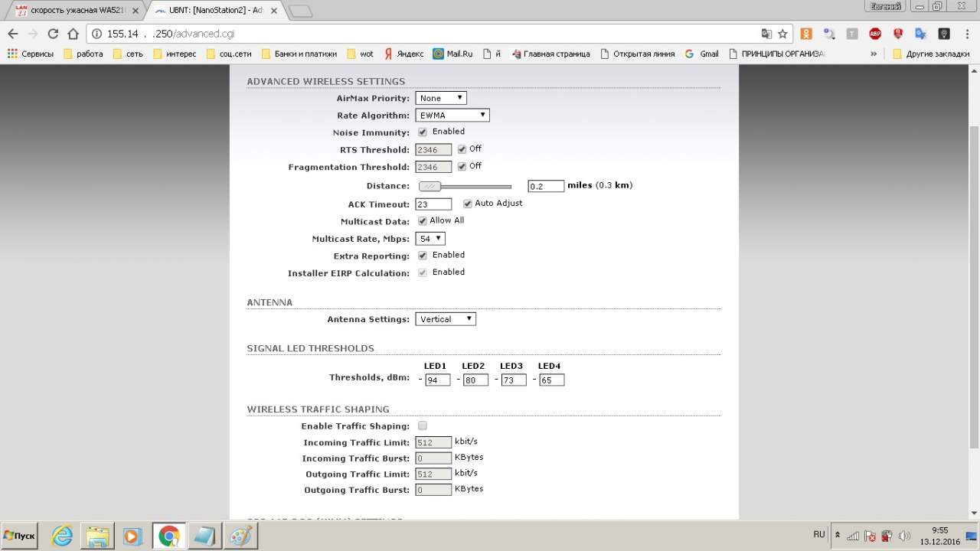Open the Другие закладки folder

click(x=931, y=54)
